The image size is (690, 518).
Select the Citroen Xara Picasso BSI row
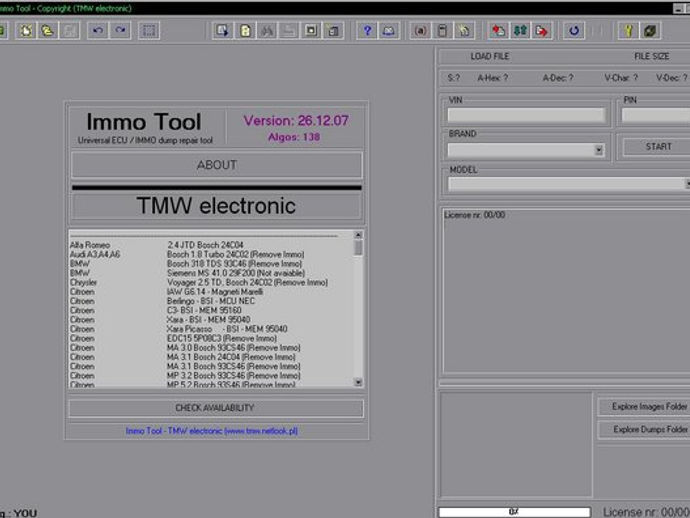pyautogui.click(x=211, y=329)
